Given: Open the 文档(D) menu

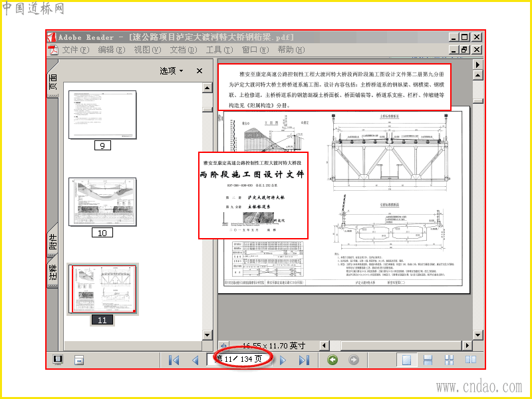Looking at the screenshot, I should pyautogui.click(x=184, y=50).
